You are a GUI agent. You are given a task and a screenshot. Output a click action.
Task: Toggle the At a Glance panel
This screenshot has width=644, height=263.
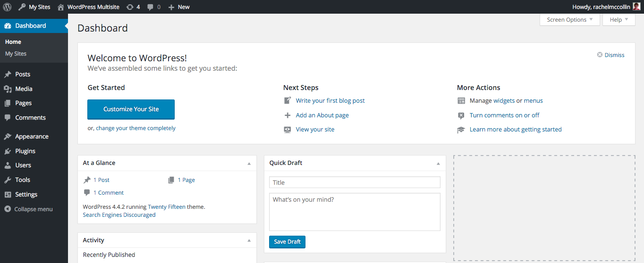(x=249, y=164)
